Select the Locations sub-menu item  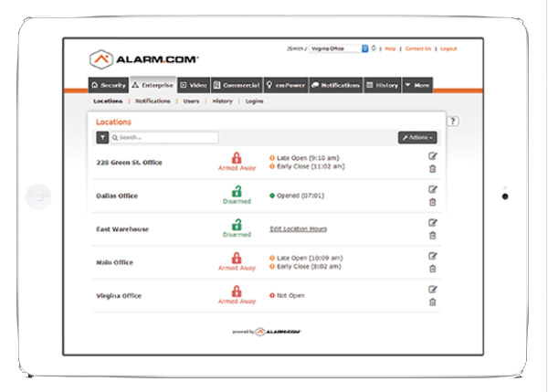pyautogui.click(x=108, y=101)
